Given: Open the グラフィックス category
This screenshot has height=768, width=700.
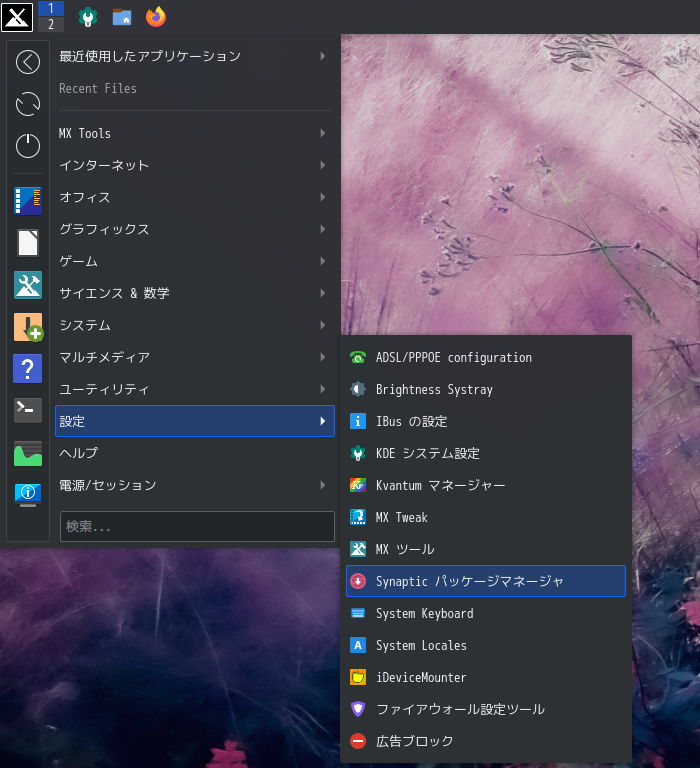Looking at the screenshot, I should tap(195, 229).
